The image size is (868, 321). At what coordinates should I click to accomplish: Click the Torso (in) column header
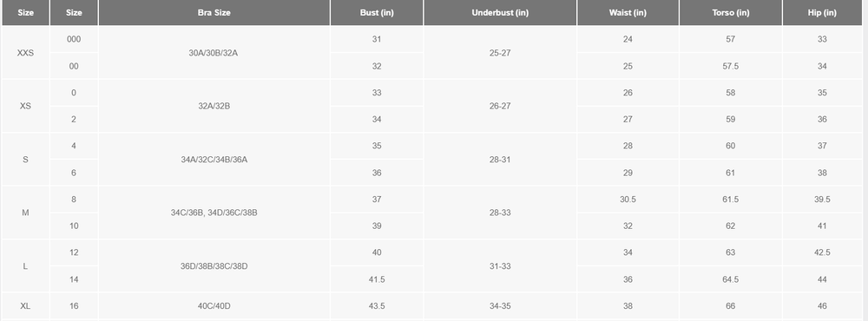(x=730, y=13)
